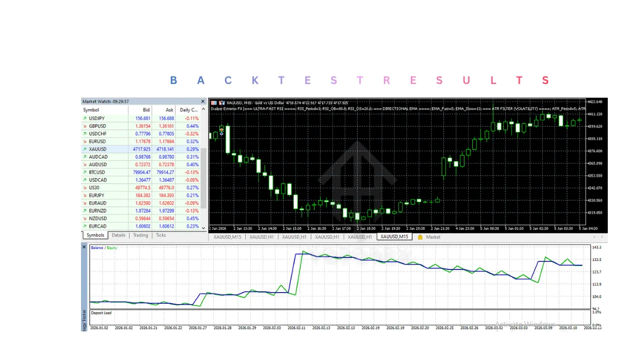Viewport: 644px width, 362px height.
Task: Click the up-arrow icon beside AUDCAD
Action: pyautogui.click(x=85, y=157)
